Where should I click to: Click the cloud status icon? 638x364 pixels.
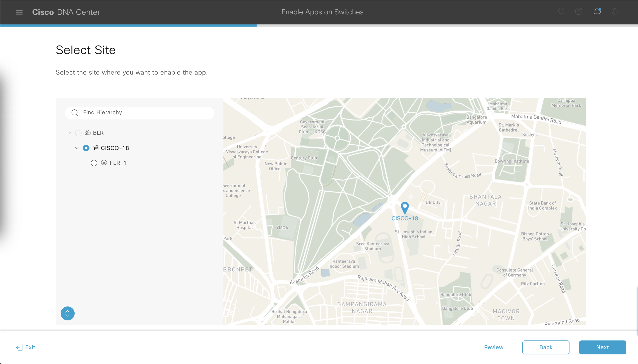597,12
